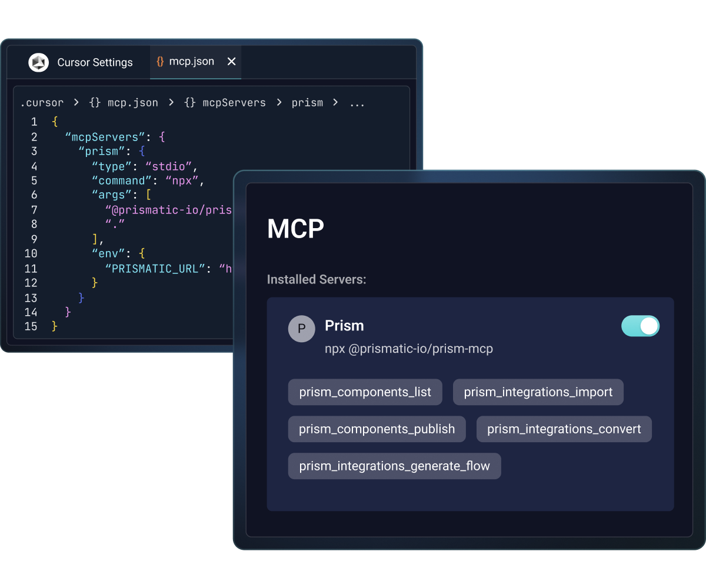
Task: Open the mcpServers breadcrumb segment
Action: click(225, 103)
